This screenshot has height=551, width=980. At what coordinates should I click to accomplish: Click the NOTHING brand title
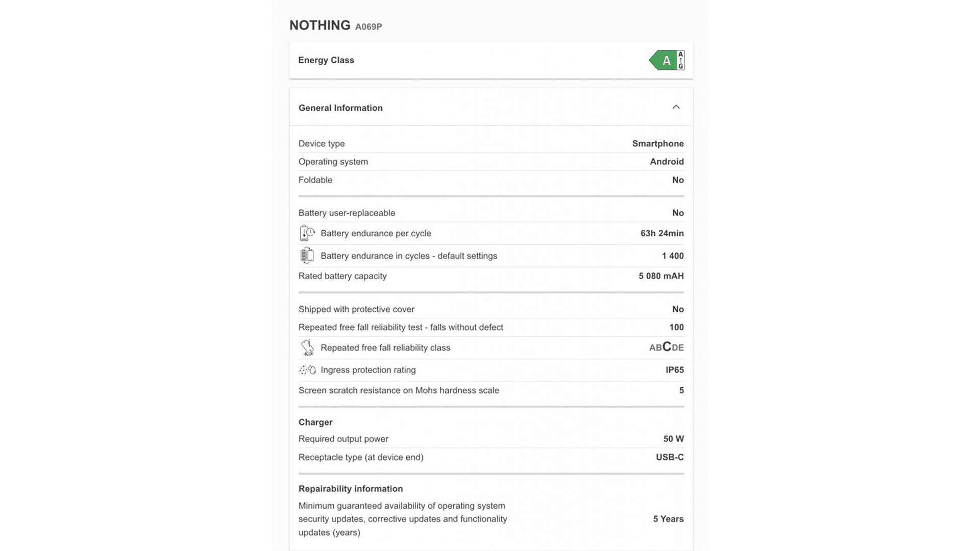tap(320, 26)
